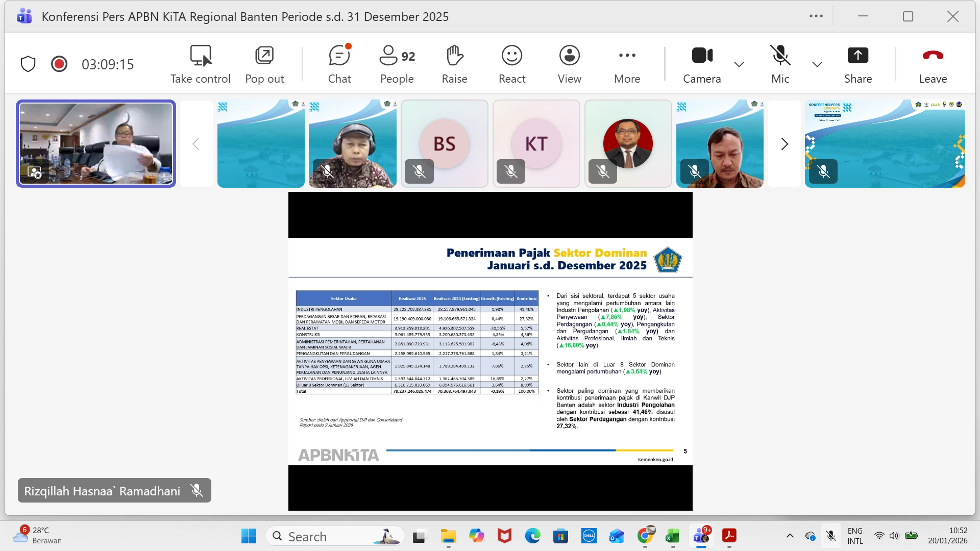Open the title bar ellipsis menu

click(x=816, y=16)
